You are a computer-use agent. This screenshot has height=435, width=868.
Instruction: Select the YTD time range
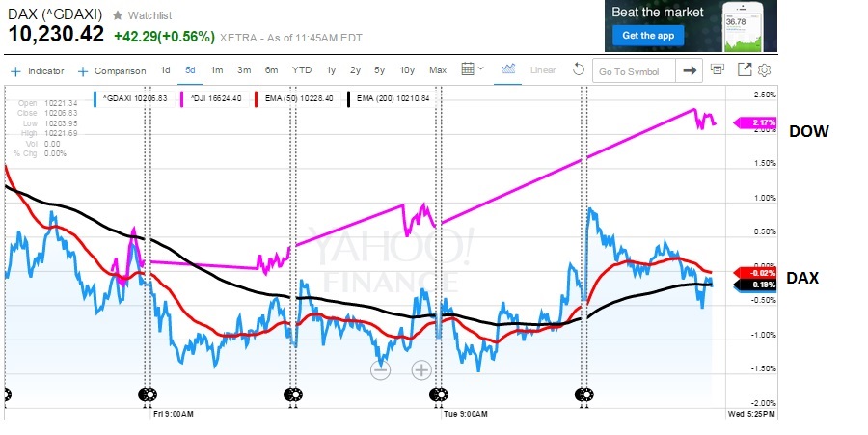302,70
